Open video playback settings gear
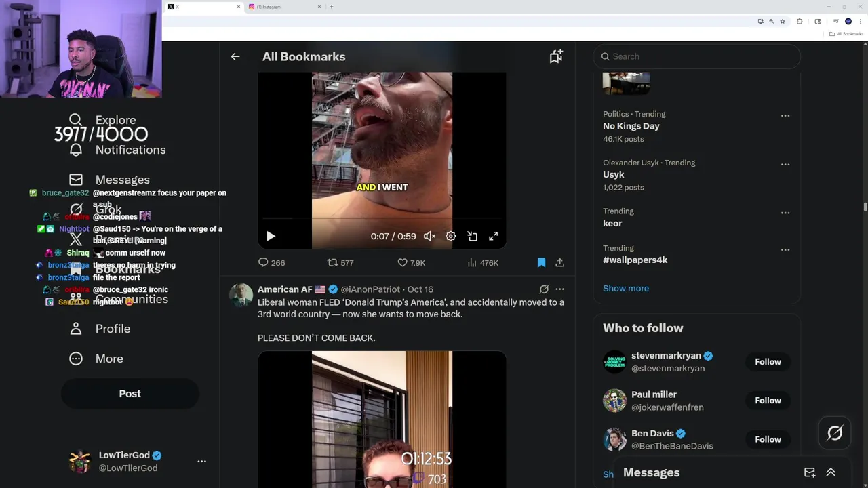 [451, 236]
